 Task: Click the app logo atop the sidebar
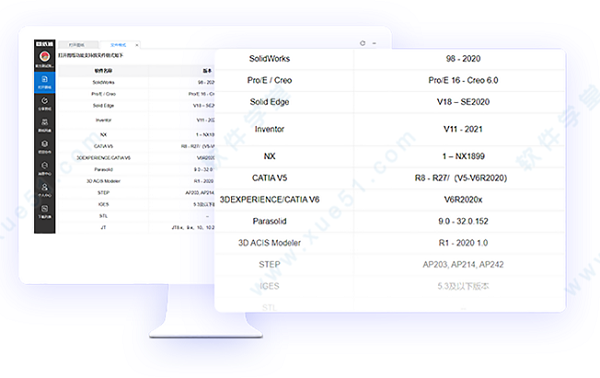coord(45,44)
